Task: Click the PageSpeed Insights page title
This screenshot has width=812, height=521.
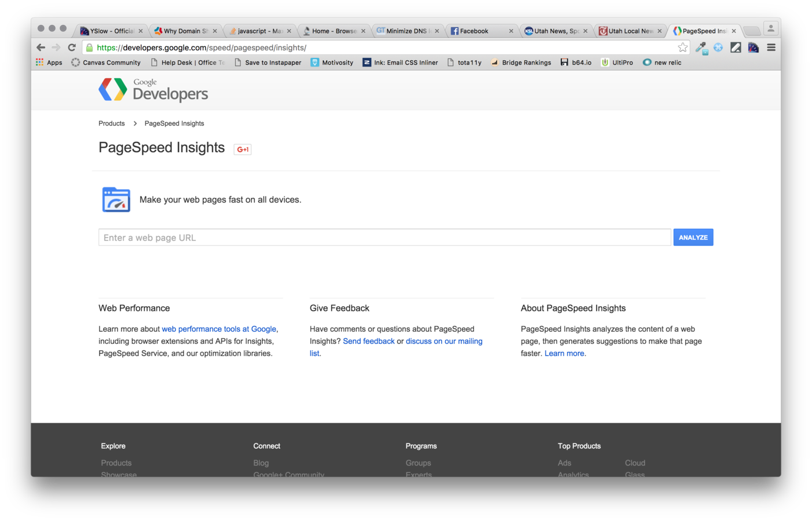Action: 162,148
